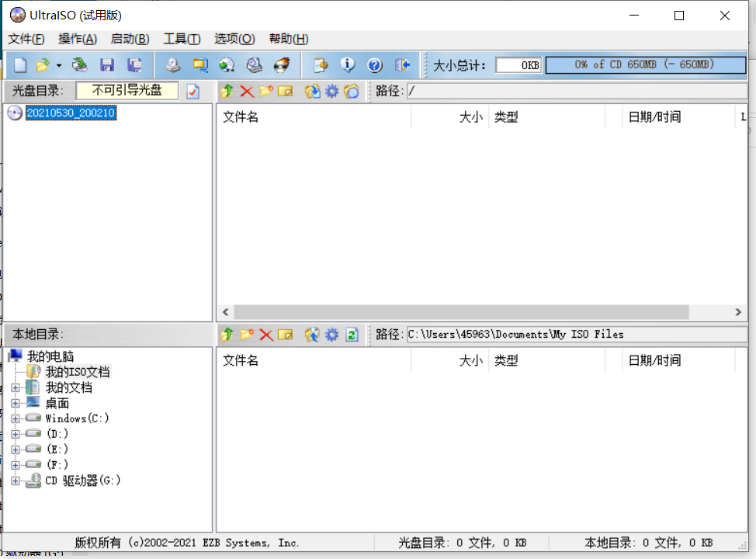Click the right arrow of disc list scrollbar
Screen dimensions: 756x559
click(738, 312)
